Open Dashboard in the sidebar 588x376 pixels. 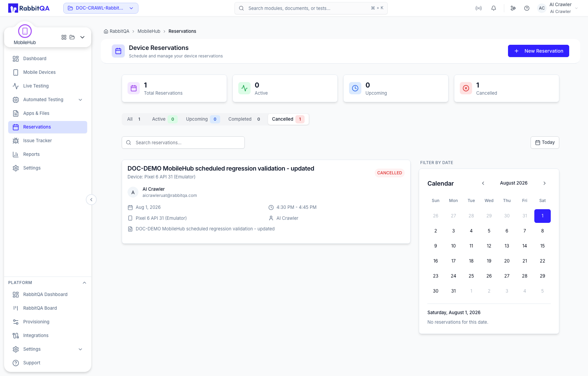coord(48,59)
